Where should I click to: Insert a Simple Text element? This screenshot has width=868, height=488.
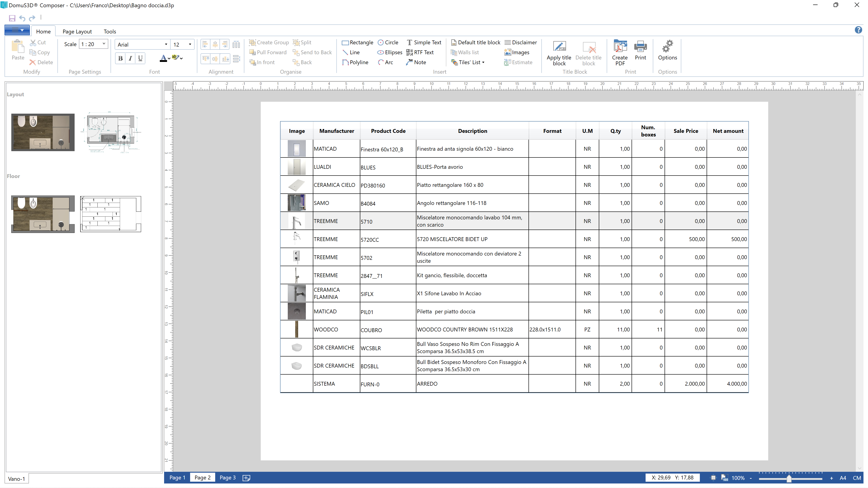tap(424, 42)
